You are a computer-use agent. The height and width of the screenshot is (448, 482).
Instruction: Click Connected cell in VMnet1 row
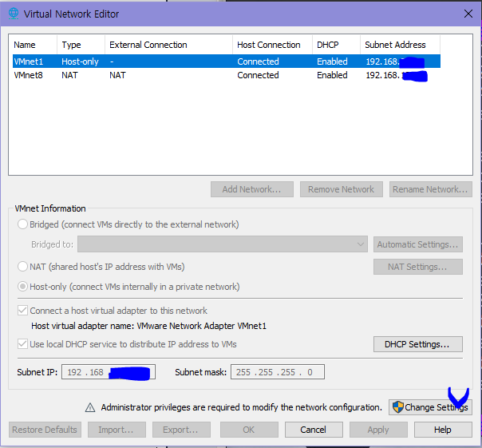tap(258, 61)
